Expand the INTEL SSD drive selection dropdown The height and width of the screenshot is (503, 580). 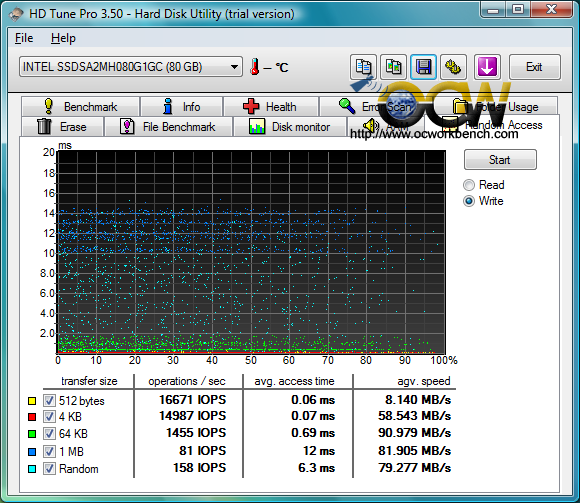pos(131,67)
